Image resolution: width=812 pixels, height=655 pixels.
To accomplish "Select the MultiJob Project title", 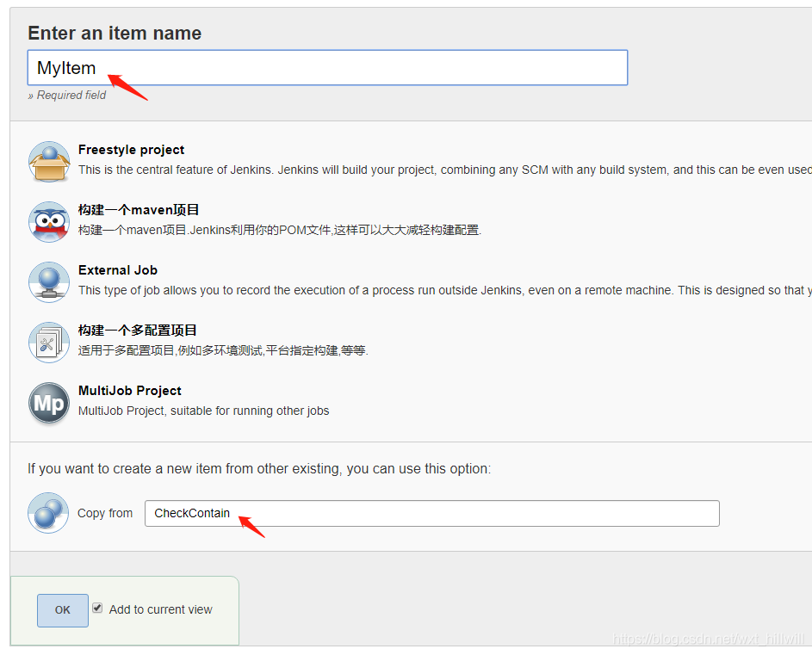I will [129, 391].
